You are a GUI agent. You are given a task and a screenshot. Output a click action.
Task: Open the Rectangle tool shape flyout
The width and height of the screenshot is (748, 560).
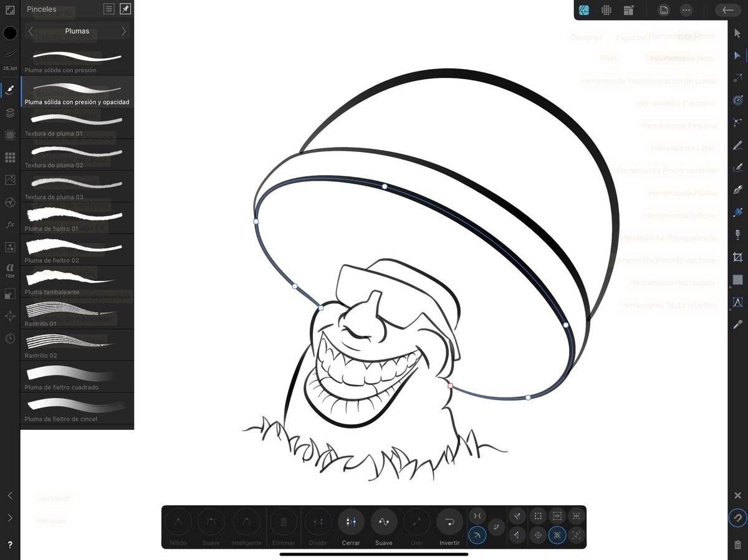pyautogui.click(x=738, y=280)
